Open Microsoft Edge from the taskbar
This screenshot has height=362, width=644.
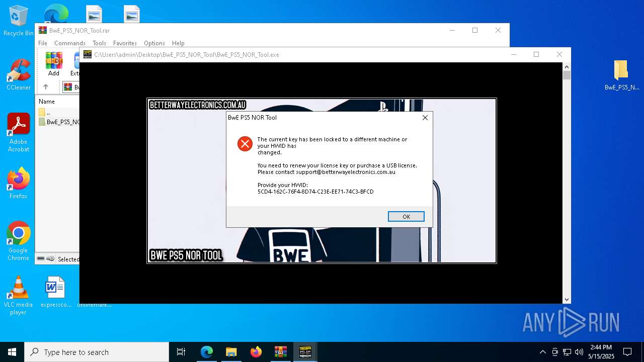pos(207,352)
